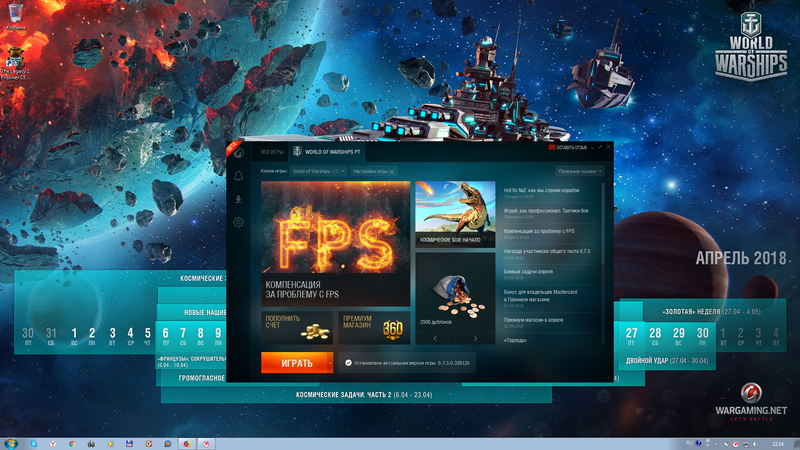Open the Recycle Bin desktop icon
Screen dimensions: 800x450
click(15, 16)
